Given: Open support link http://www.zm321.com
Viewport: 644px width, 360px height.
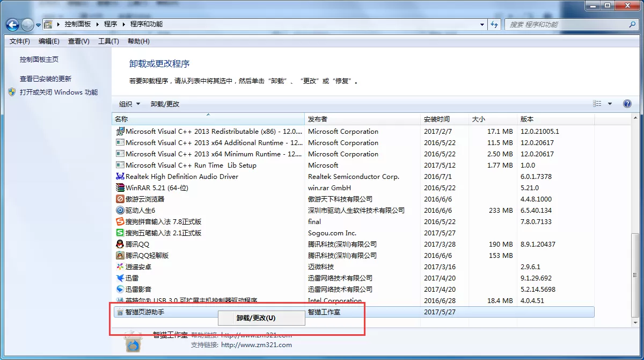Looking at the screenshot, I should pyautogui.click(x=257, y=345).
